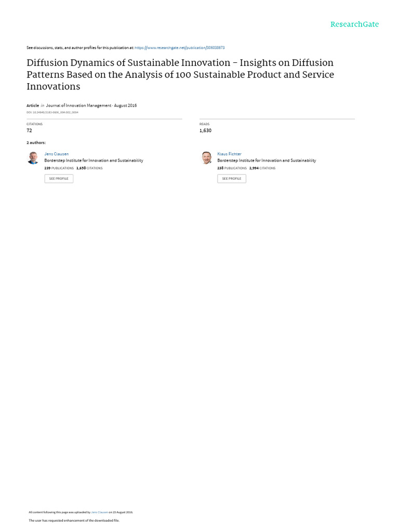399x532 pixels.
Task: Click the Diffusion Dynamics article title
Action: pos(180,74)
